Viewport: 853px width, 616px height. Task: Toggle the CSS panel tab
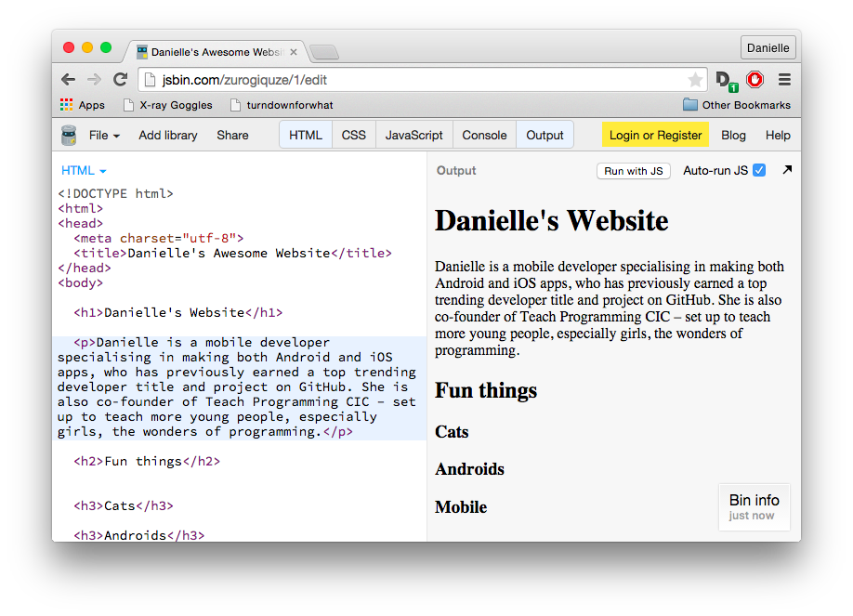[x=354, y=135]
